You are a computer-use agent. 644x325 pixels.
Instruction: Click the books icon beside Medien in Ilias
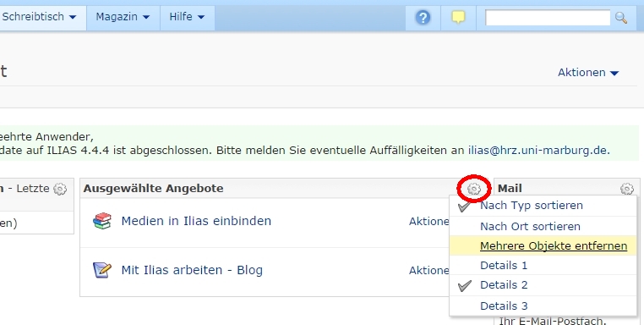pyautogui.click(x=102, y=221)
